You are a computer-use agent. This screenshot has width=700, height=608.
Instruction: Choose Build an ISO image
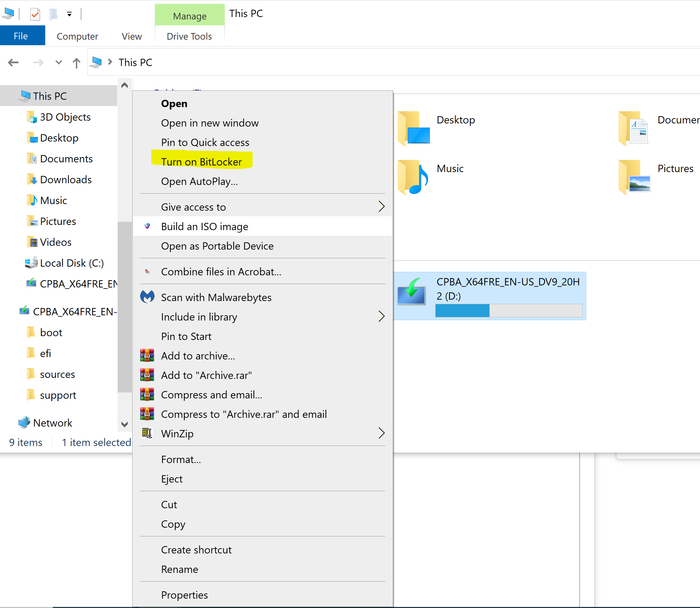point(205,227)
